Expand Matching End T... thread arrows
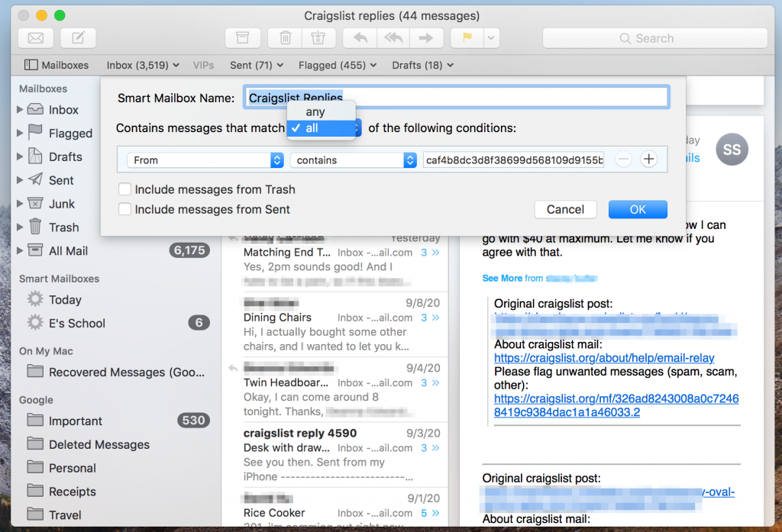The width and height of the screenshot is (782, 532). click(x=435, y=253)
